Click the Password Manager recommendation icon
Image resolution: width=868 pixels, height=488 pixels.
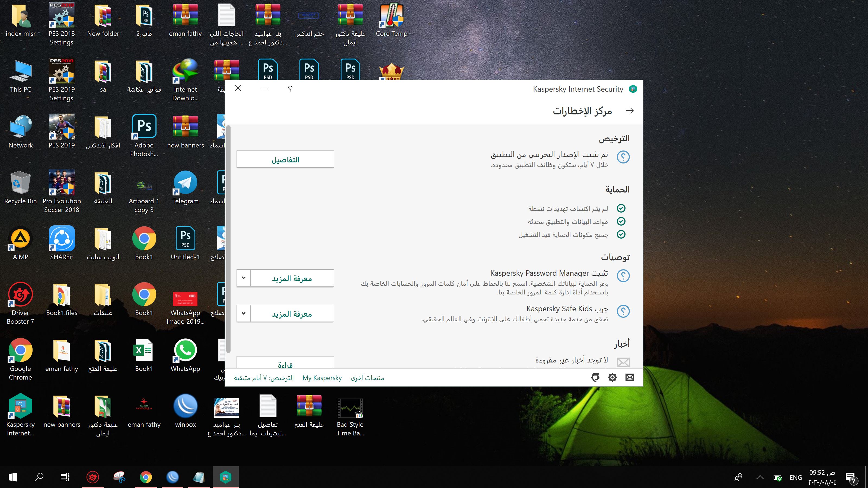point(623,276)
